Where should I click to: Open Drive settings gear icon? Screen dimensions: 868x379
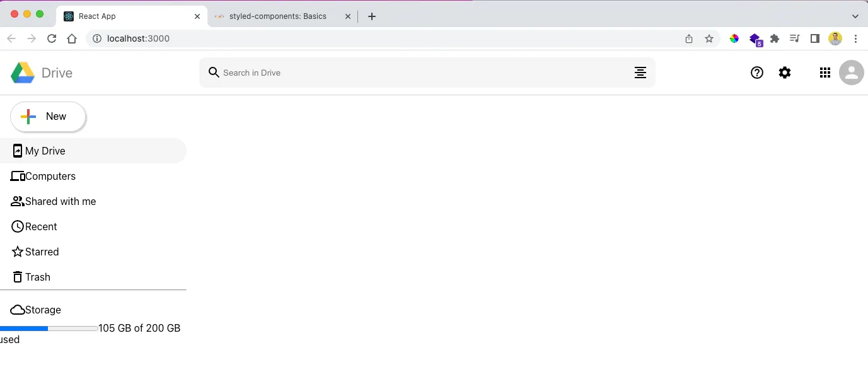(785, 73)
